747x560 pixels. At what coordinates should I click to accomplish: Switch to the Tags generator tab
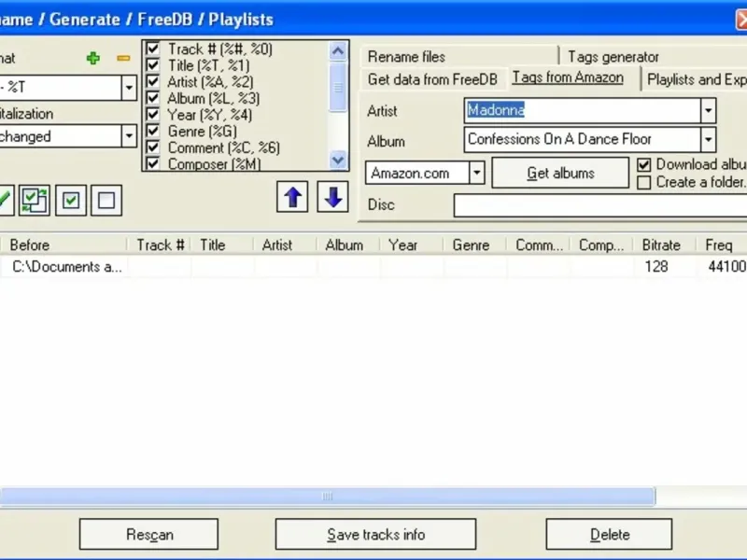click(654, 57)
